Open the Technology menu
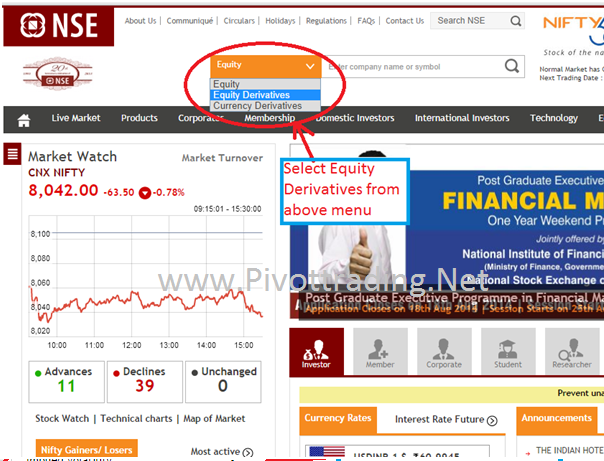 click(x=554, y=118)
